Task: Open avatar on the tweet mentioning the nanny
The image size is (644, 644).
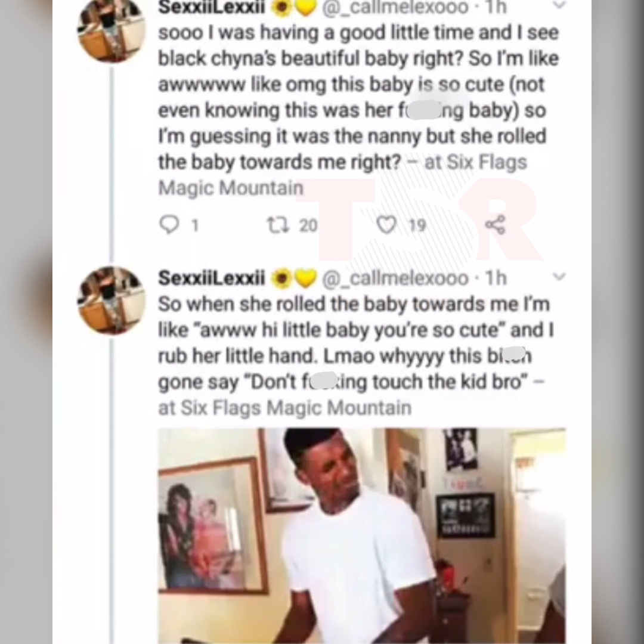Action: [112, 30]
